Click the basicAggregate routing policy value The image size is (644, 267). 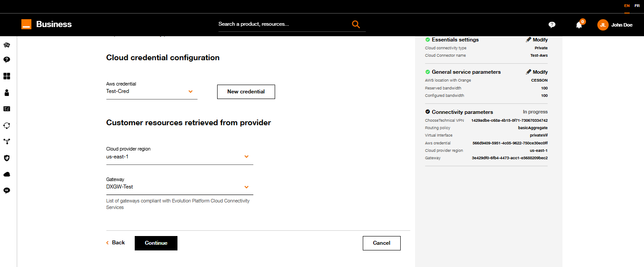point(533,128)
